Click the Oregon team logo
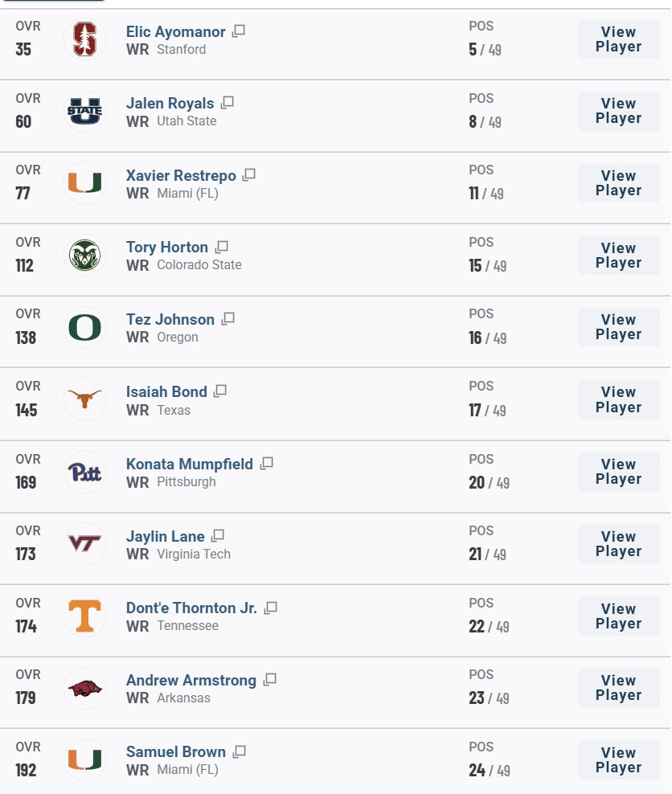672x794 pixels. [x=84, y=328]
